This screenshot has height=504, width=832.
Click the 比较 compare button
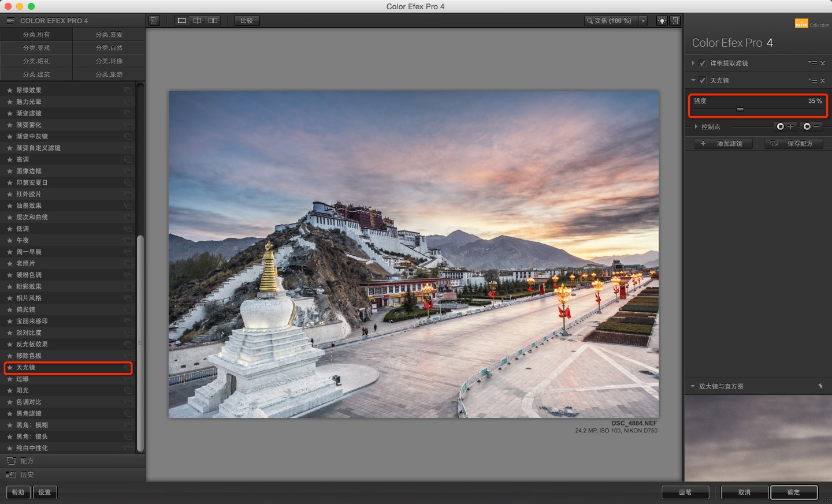[x=247, y=21]
